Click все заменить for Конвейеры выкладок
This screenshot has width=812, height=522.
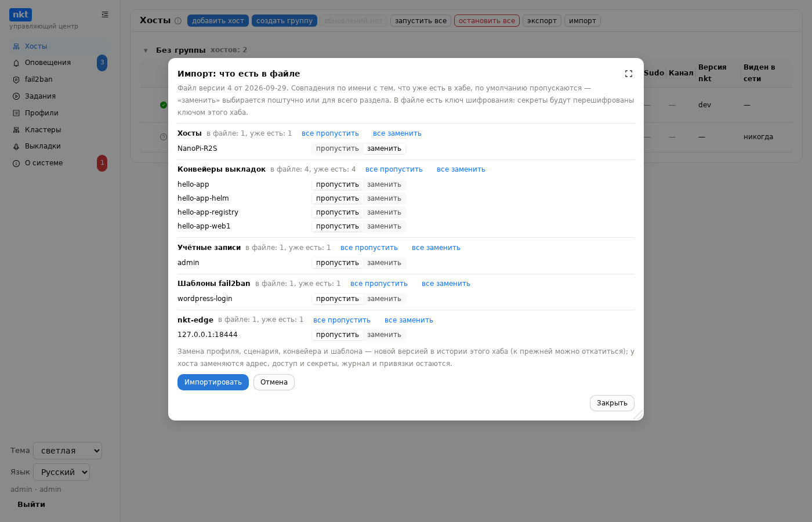tap(461, 169)
